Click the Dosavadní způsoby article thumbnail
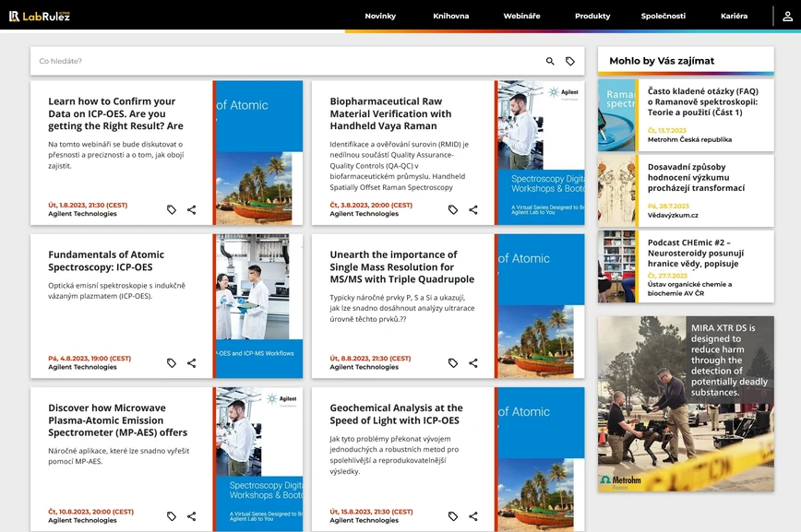This screenshot has height=532, width=801. [x=616, y=191]
